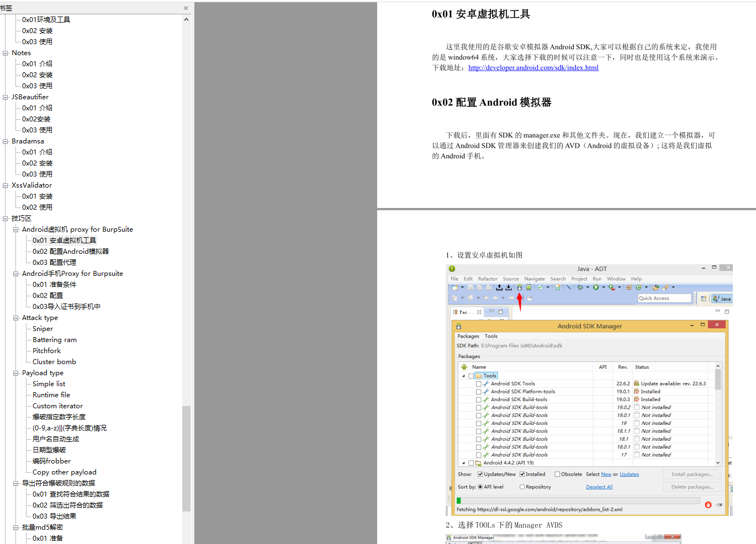
Task: Click the red stop hand icon in SDK Manager
Action: tap(708, 504)
